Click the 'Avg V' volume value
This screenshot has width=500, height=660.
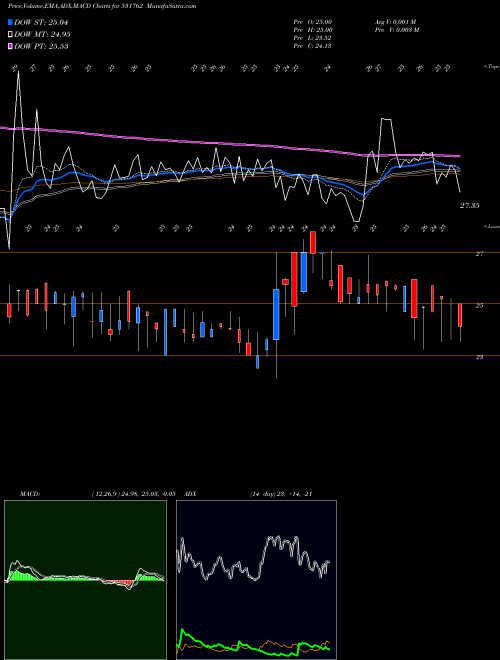[396, 22]
